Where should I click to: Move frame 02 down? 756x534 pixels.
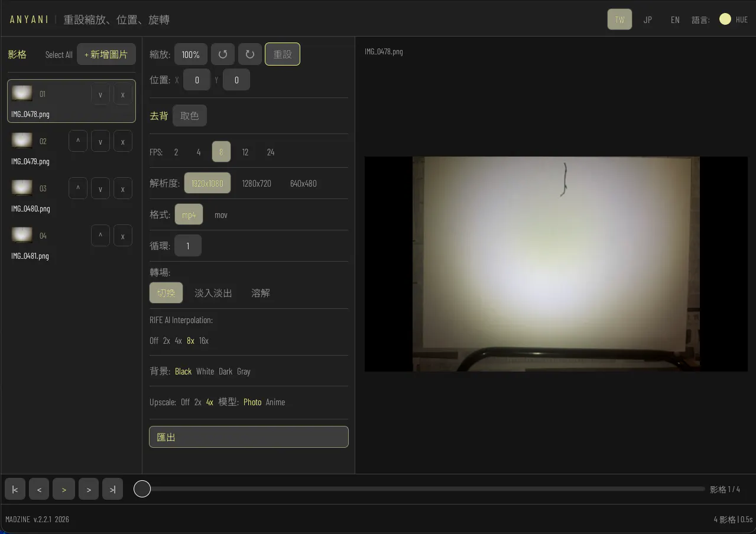click(100, 141)
